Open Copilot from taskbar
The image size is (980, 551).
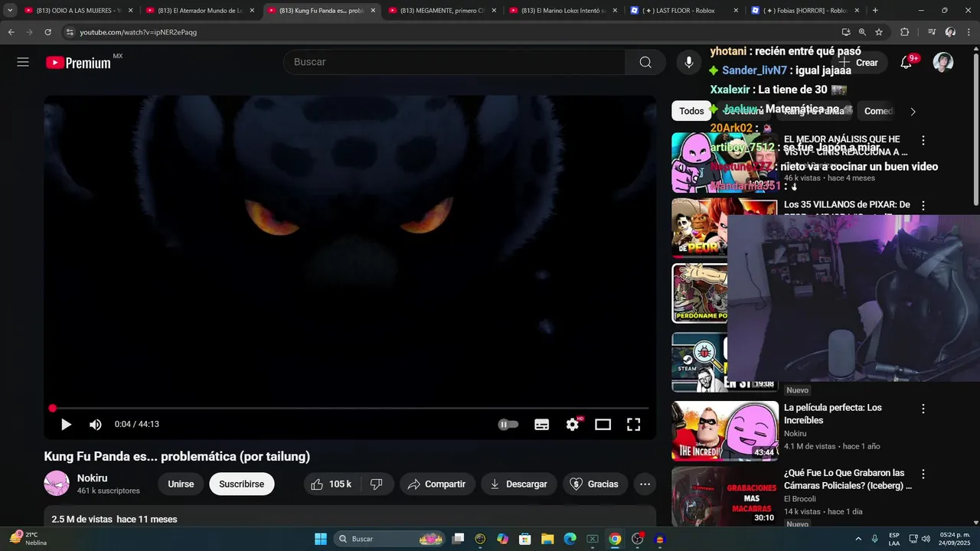tap(502, 539)
